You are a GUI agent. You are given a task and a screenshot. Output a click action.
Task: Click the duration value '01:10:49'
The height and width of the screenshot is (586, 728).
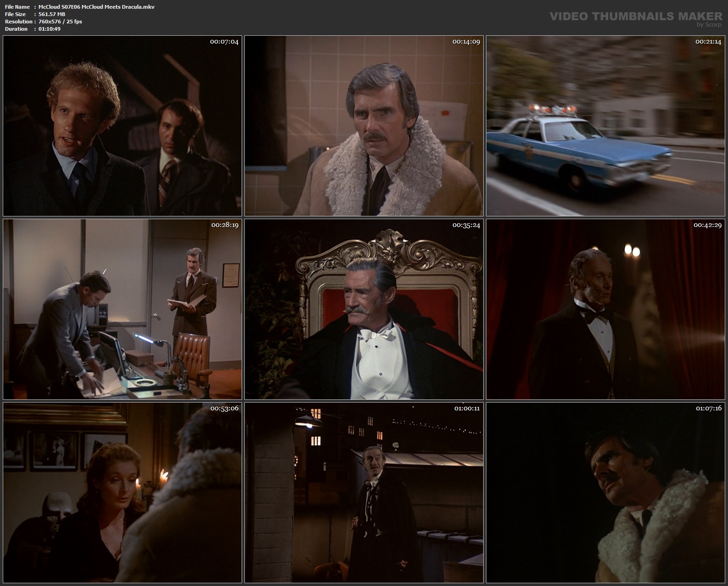pyautogui.click(x=50, y=29)
